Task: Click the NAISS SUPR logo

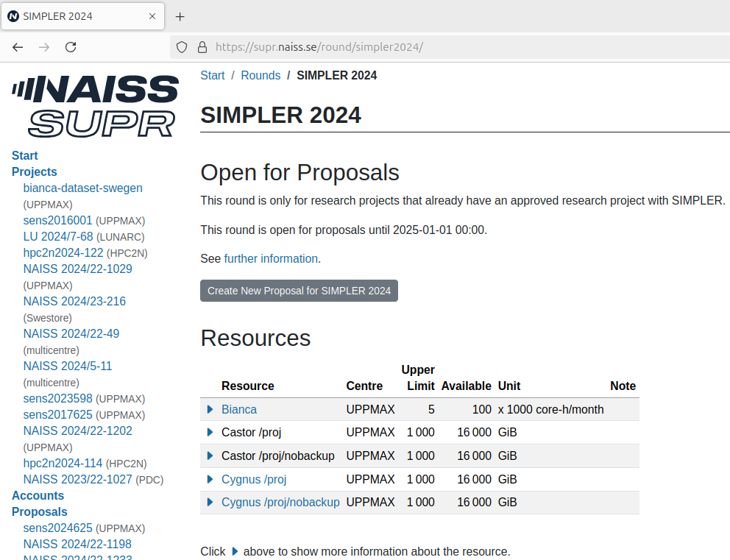Action: [94, 105]
